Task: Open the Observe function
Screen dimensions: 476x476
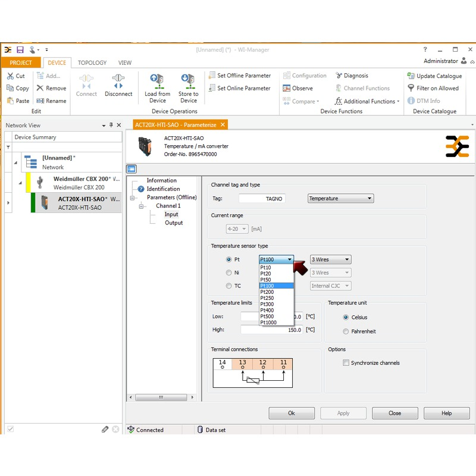Action: click(x=297, y=88)
